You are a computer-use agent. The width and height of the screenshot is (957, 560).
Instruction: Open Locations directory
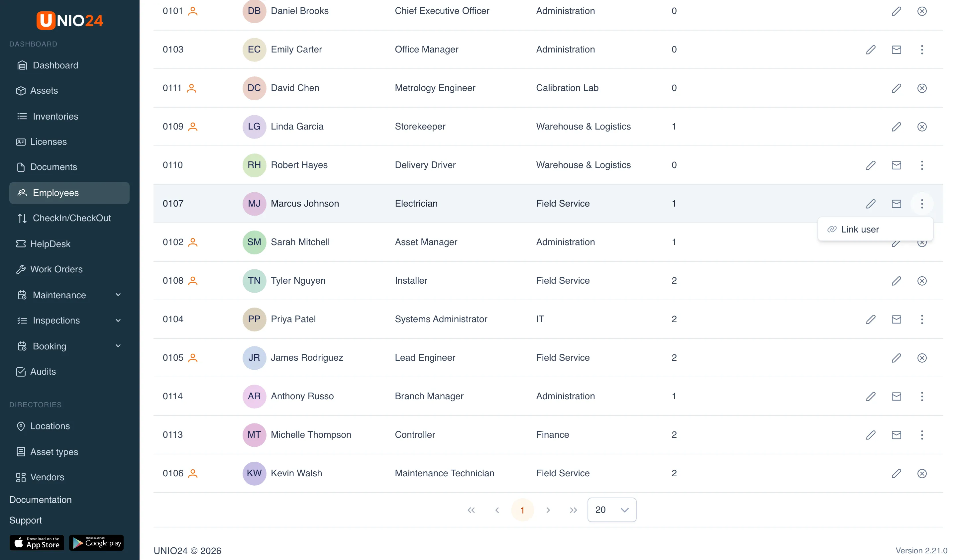coord(69,426)
